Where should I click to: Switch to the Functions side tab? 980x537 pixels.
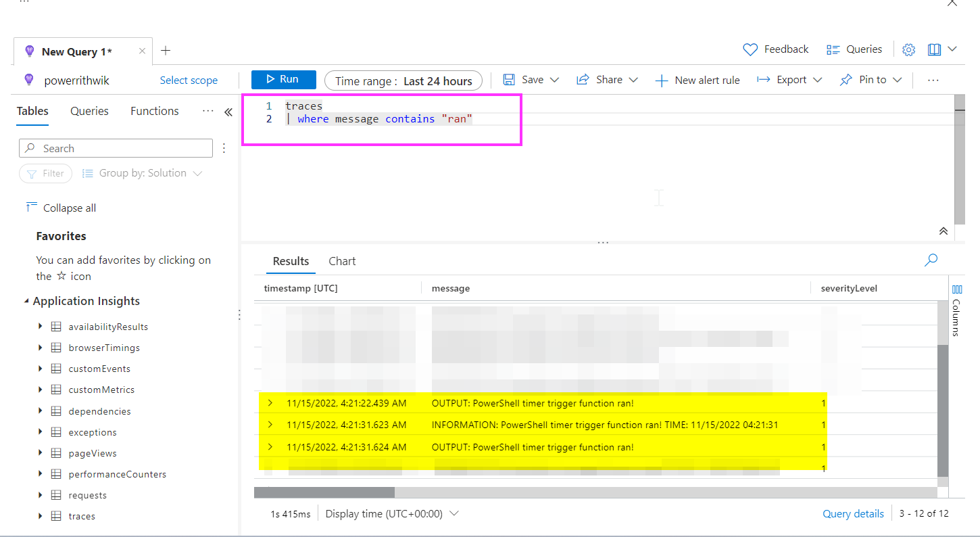pos(155,111)
